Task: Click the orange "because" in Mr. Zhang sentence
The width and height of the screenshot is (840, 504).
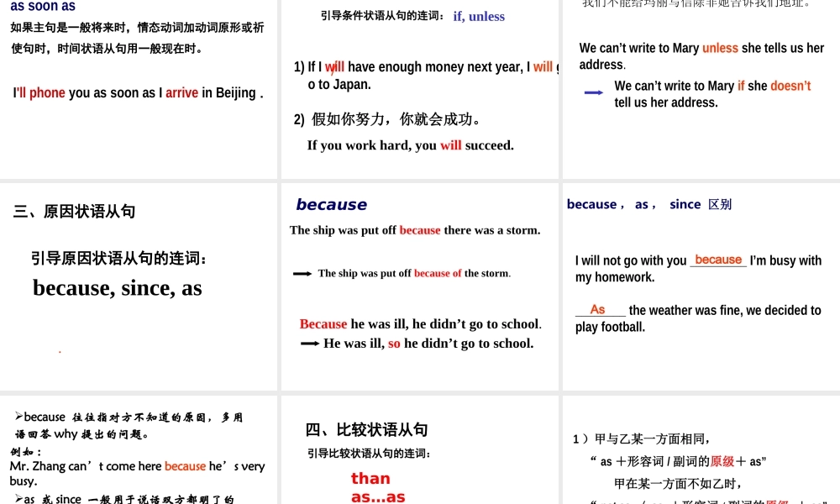Action: 185,466
